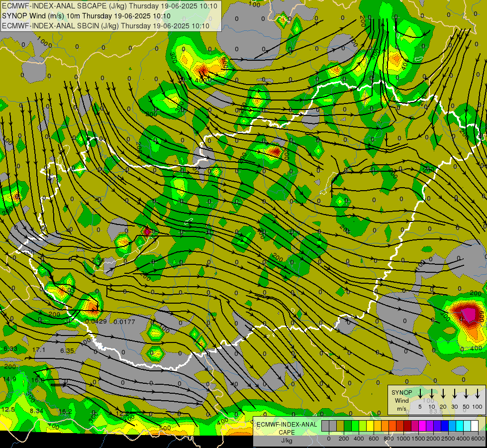Click the SYNOP Wind 10m title line

(87, 16)
